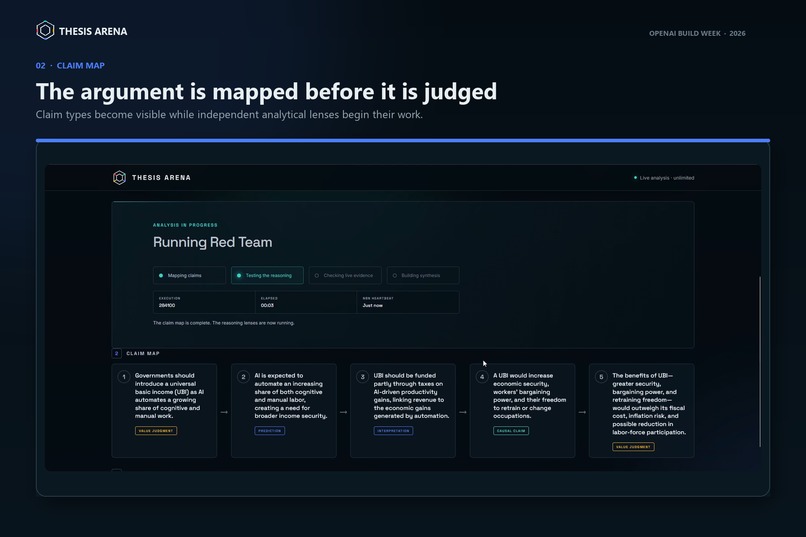
Task: Click the hexagon logo inside the app window
Action: pos(119,178)
